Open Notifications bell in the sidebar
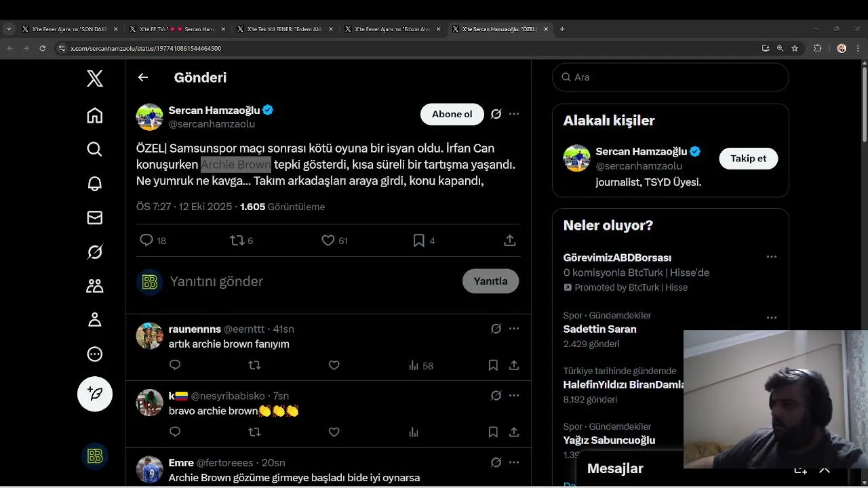868x488 pixels. tap(95, 184)
